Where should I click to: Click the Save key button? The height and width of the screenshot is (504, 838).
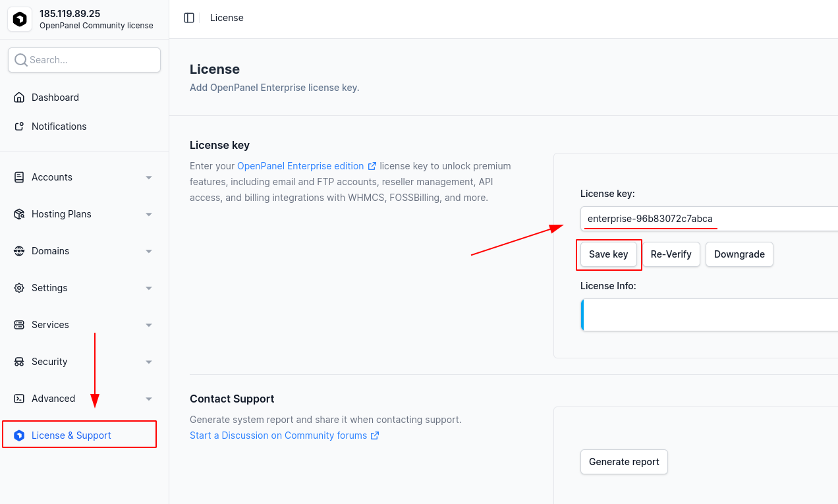[608, 254]
